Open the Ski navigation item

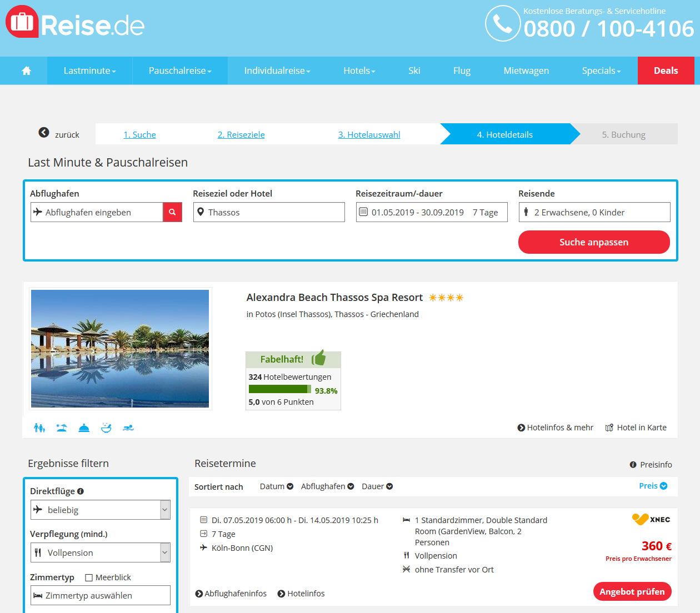[414, 71]
